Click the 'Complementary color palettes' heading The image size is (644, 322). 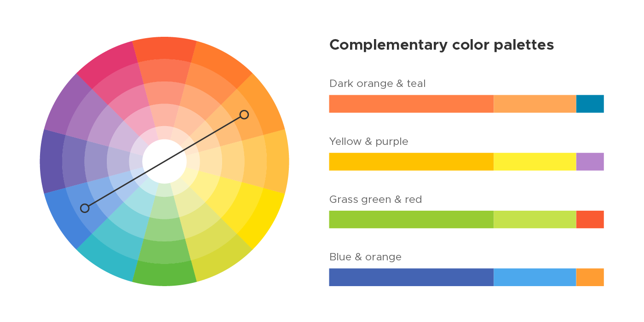442,45
